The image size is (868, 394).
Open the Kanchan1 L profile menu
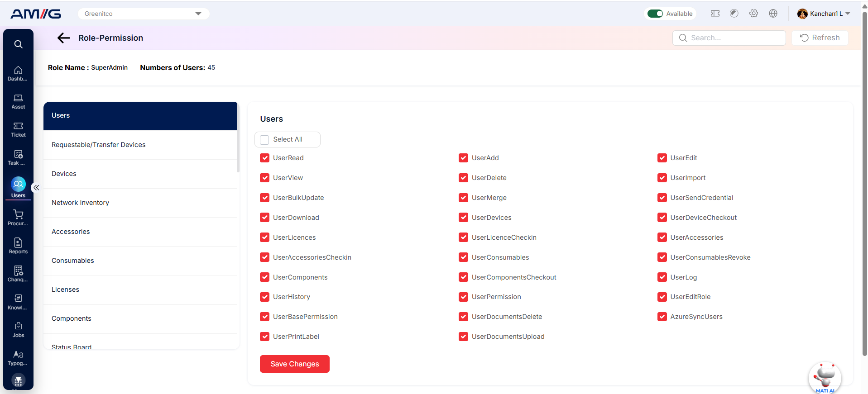824,14
